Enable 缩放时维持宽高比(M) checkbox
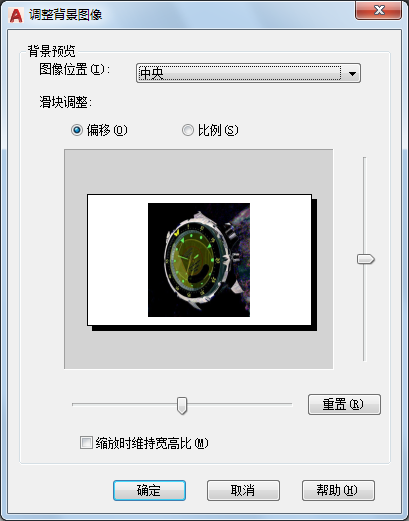The image size is (409, 521). click(86, 443)
